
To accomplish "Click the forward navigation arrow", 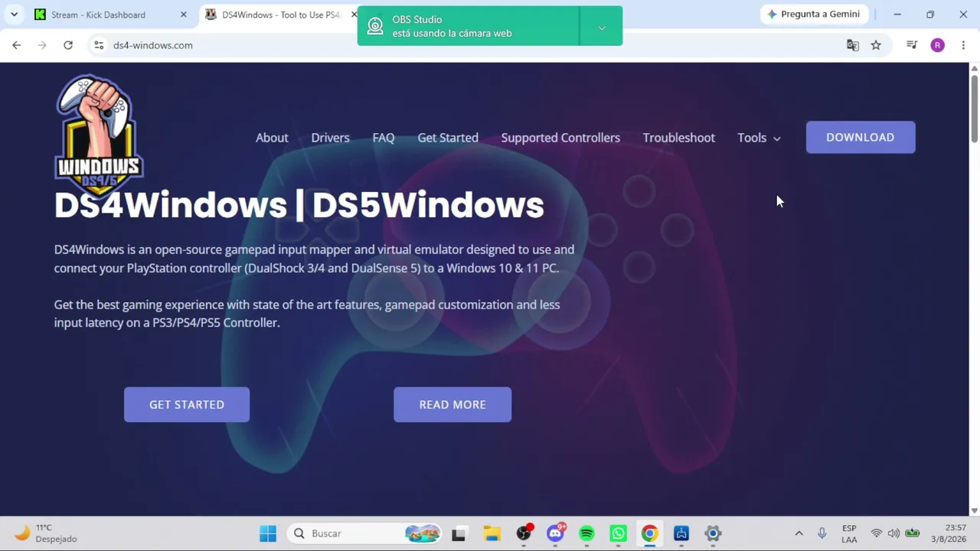I will (x=42, y=45).
